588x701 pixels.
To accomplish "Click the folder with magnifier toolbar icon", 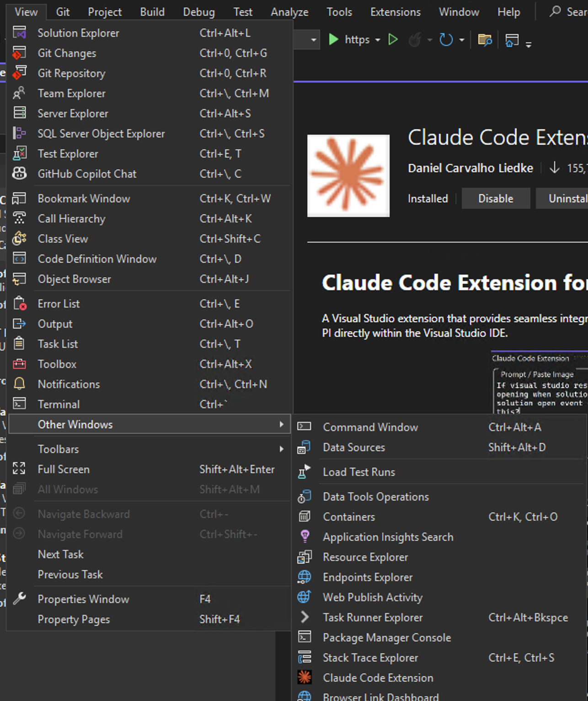I will point(485,40).
